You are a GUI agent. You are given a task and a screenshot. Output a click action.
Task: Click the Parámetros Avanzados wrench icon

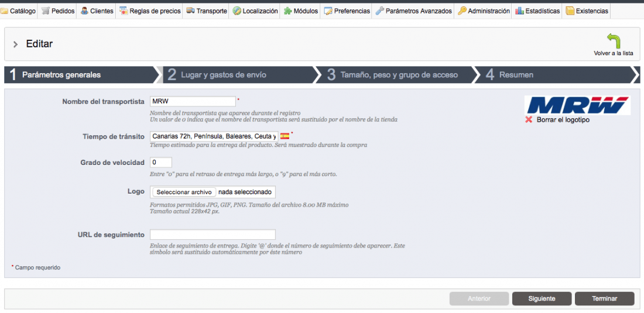[x=379, y=11]
